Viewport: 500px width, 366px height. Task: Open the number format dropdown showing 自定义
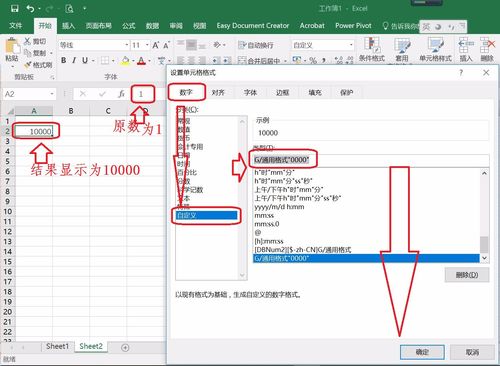[x=351, y=45]
